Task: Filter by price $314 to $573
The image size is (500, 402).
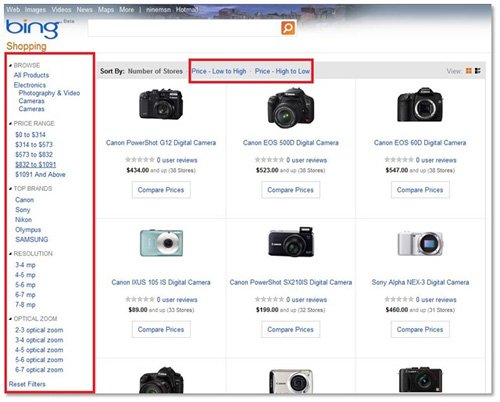Action: point(34,145)
